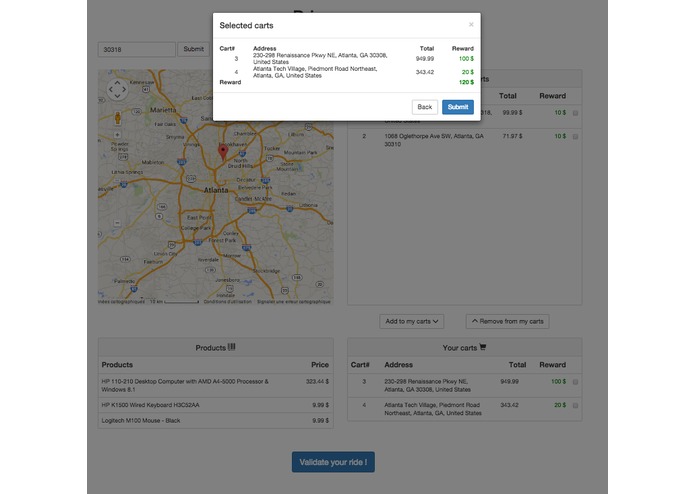Select HP 110-210 Desktop Computer product row

215,385
